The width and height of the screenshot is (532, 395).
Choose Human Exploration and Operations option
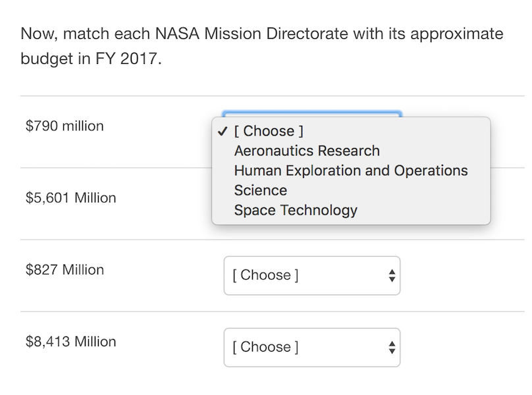pyautogui.click(x=350, y=171)
